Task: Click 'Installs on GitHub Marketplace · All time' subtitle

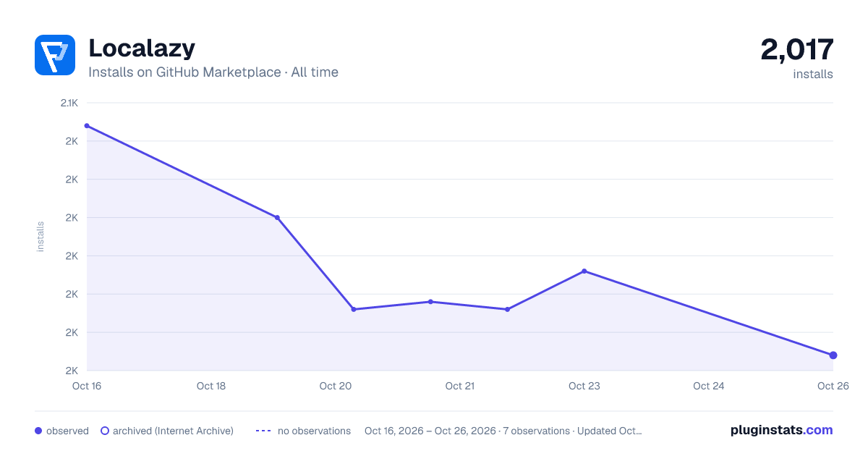Action: tap(213, 72)
